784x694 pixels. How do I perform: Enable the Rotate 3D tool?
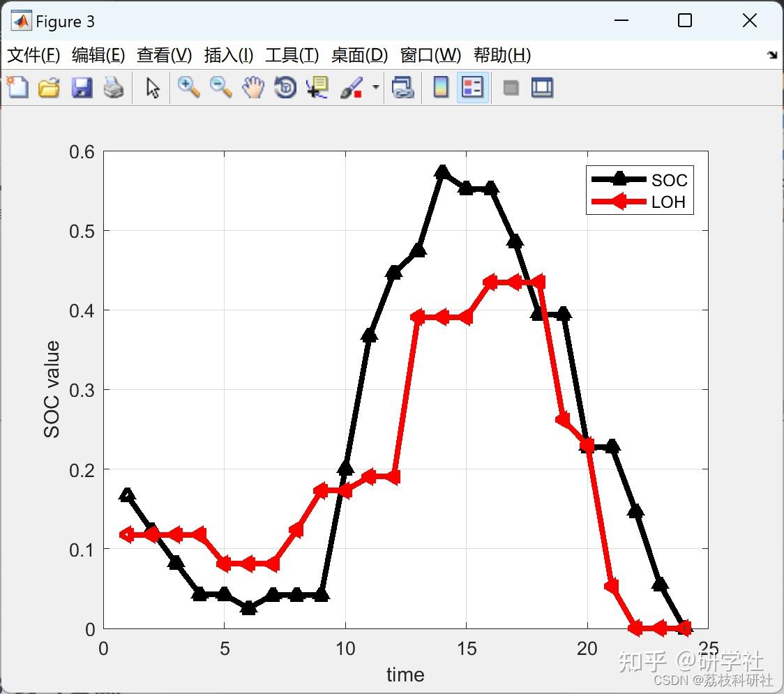point(285,87)
